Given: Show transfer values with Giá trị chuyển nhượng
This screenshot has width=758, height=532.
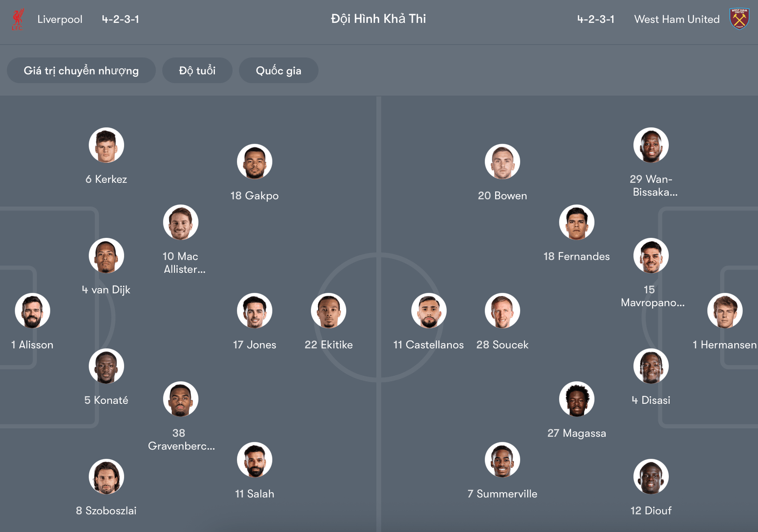Looking at the screenshot, I should tap(81, 70).
